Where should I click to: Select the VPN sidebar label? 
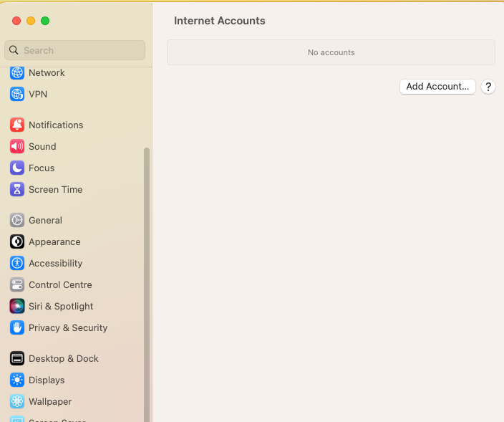[38, 95]
